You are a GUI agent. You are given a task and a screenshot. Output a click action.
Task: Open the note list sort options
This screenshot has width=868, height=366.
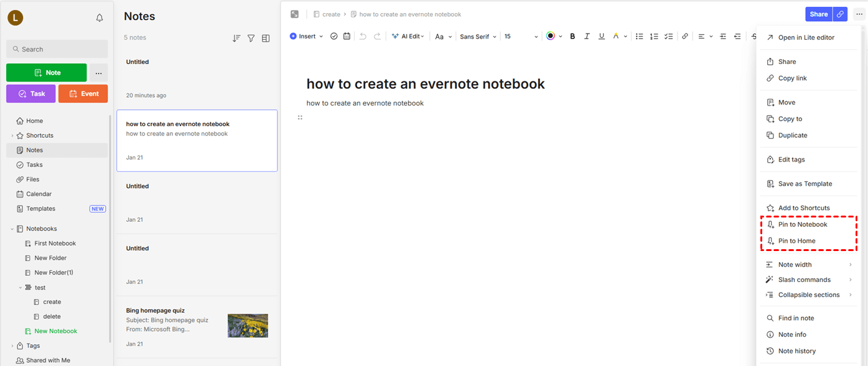[236, 39]
